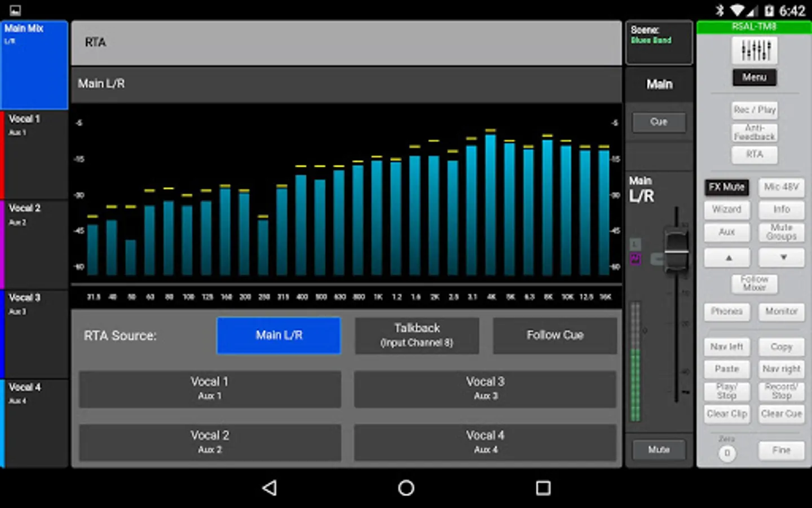The image size is (812, 508).
Task: Open the Info page
Action: pos(782,209)
